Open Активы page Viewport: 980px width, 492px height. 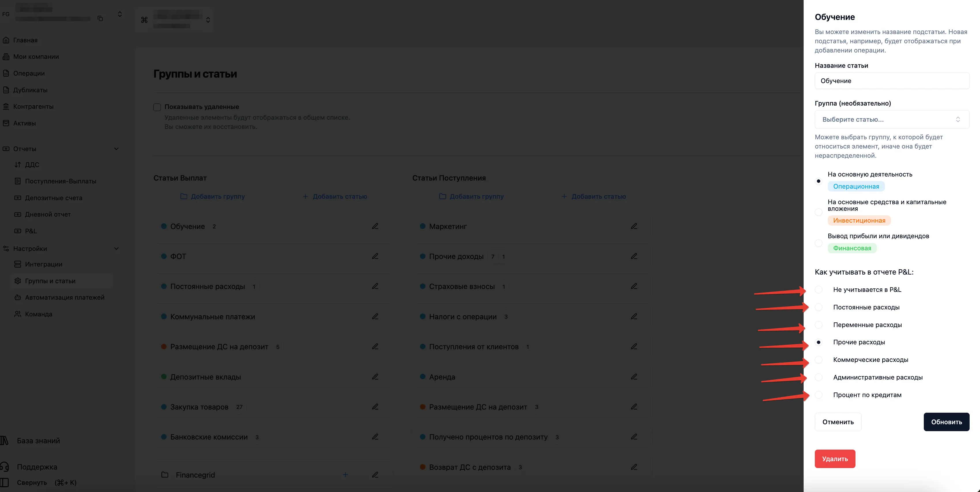point(25,123)
